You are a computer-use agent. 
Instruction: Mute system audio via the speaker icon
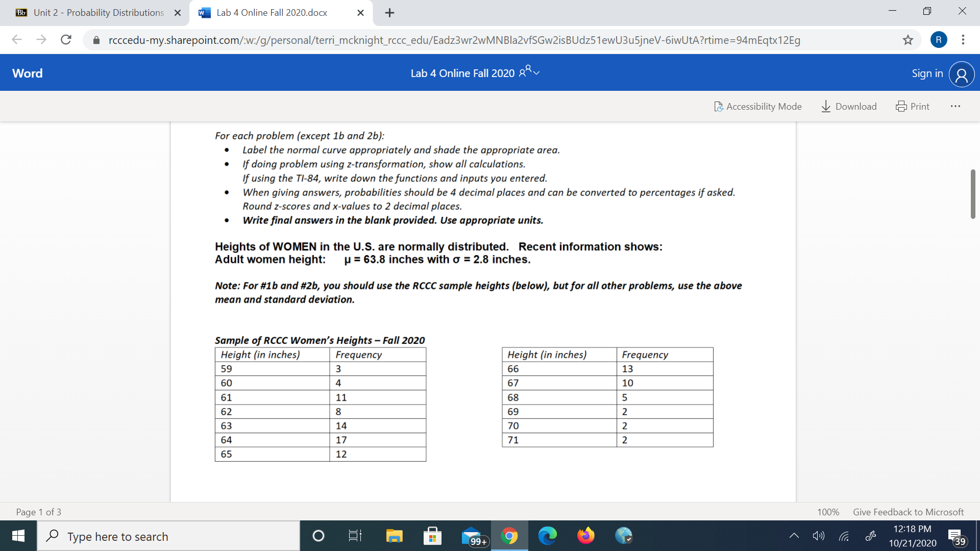click(x=819, y=536)
